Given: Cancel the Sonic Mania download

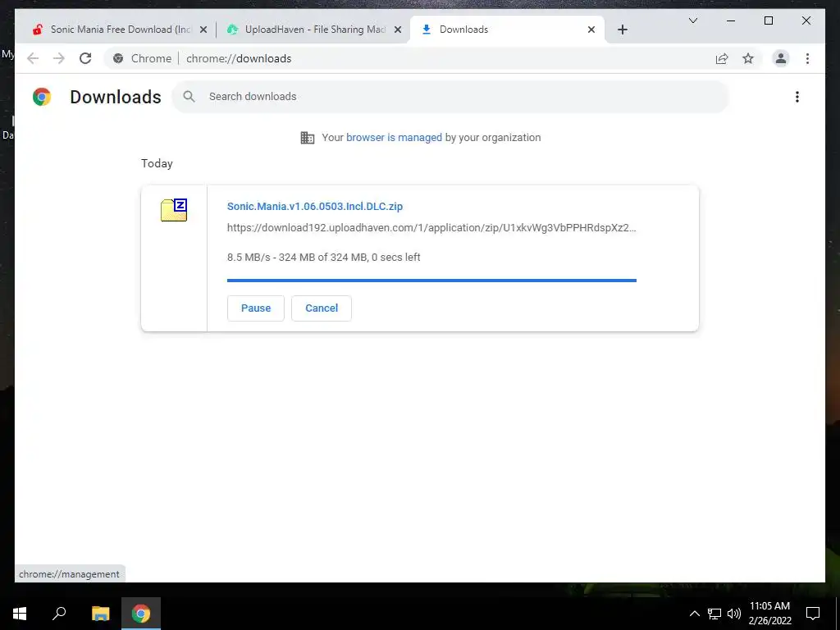Looking at the screenshot, I should point(322,308).
